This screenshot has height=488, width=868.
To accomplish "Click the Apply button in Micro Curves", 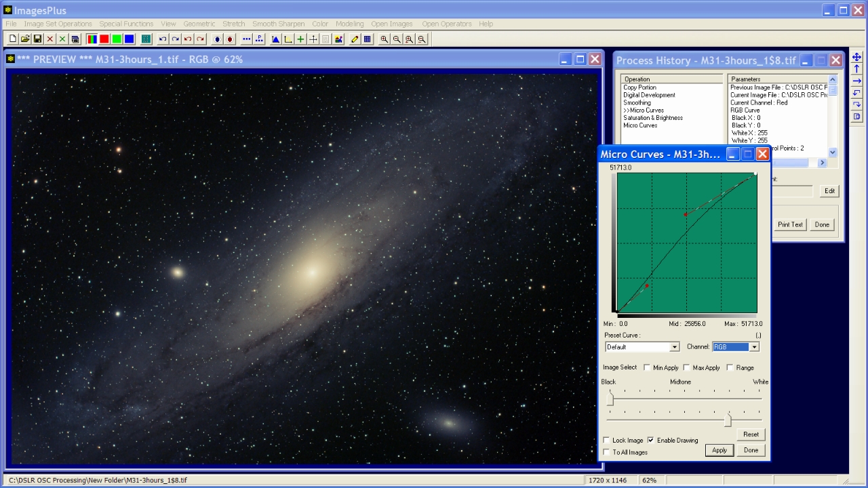I will [719, 450].
